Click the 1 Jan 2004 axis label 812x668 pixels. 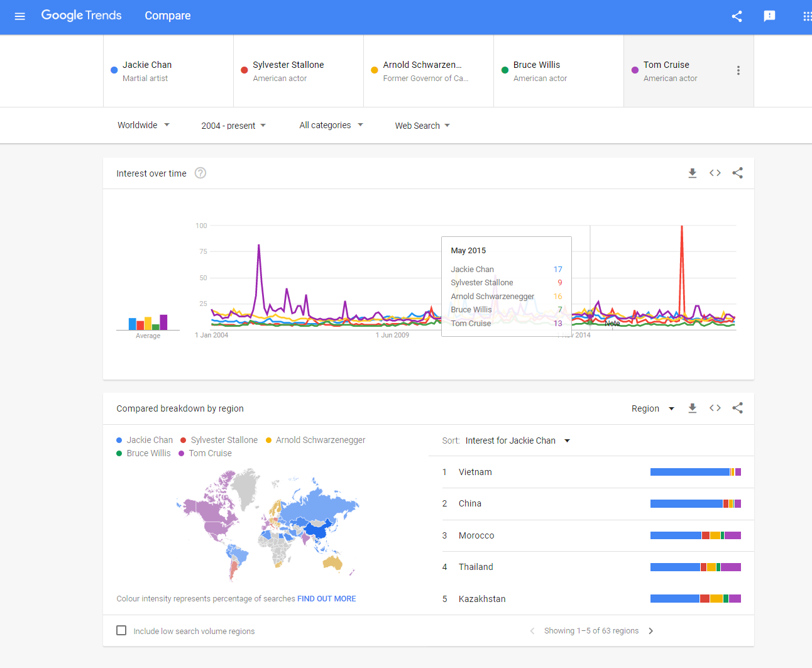click(212, 335)
